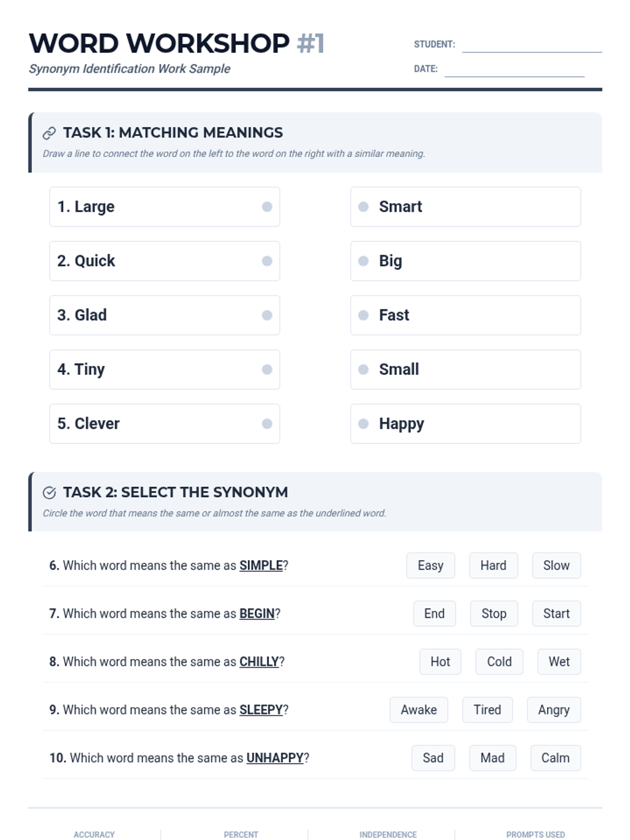Choose the Easy answer for SIMPLE
The image size is (630, 840).
pyautogui.click(x=430, y=565)
